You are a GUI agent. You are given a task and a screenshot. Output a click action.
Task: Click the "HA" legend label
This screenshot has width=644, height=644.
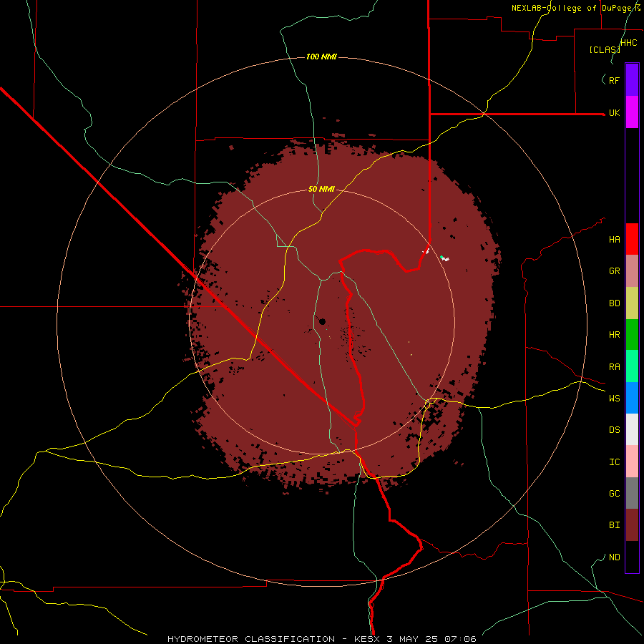(x=615, y=240)
